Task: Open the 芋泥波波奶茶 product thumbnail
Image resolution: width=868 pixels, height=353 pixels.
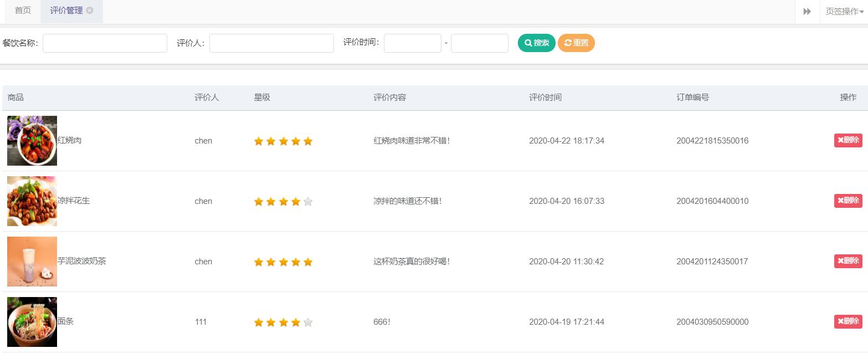Action: pyautogui.click(x=32, y=262)
